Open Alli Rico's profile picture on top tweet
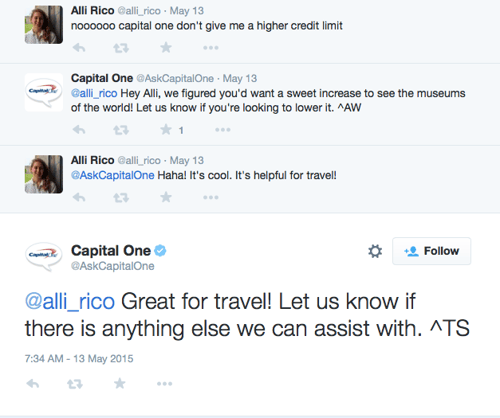500x418 pixels. [44, 24]
